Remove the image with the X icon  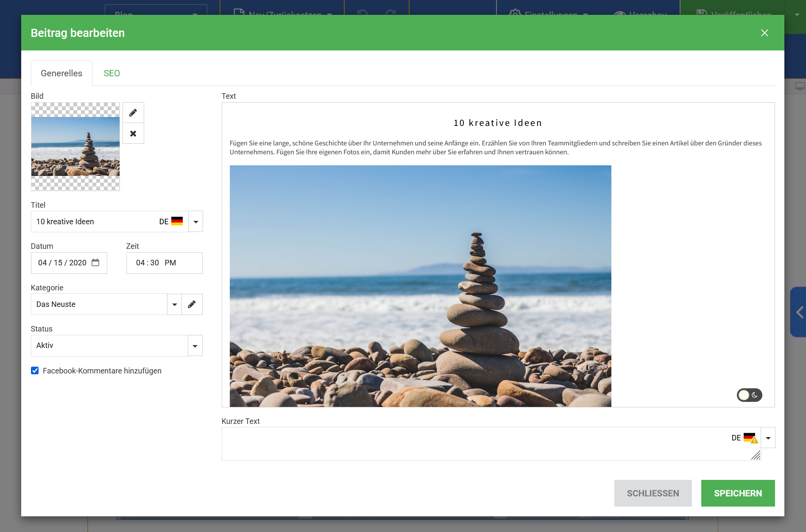(x=133, y=134)
